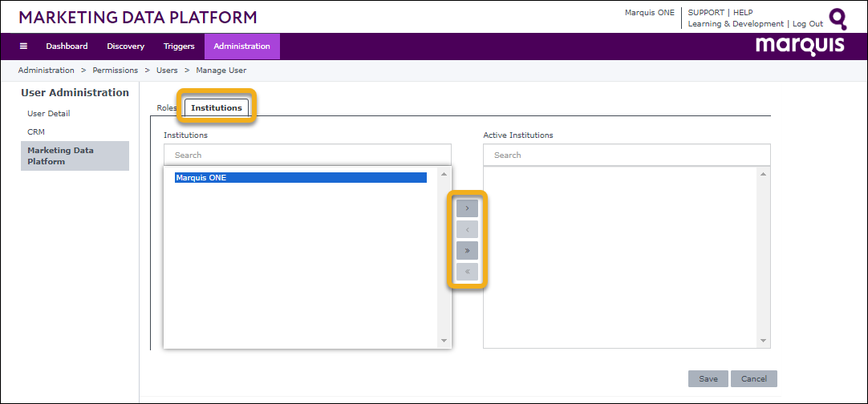Click the Save button
The width and height of the screenshot is (868, 404).
pos(708,379)
